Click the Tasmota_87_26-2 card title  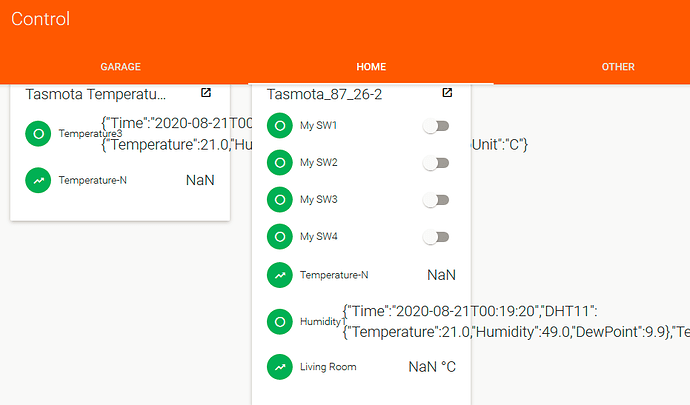coord(324,94)
